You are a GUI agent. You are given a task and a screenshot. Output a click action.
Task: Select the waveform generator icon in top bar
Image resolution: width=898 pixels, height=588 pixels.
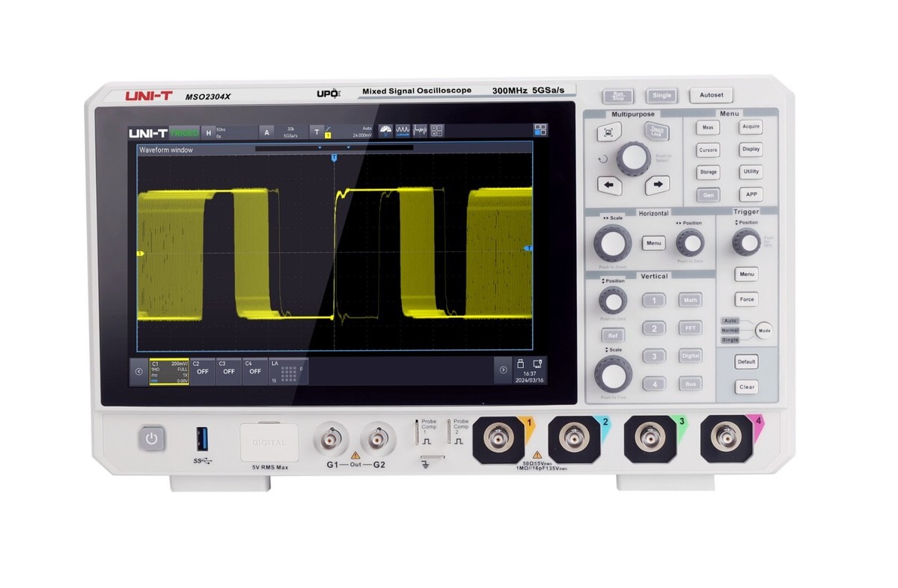[x=403, y=130]
